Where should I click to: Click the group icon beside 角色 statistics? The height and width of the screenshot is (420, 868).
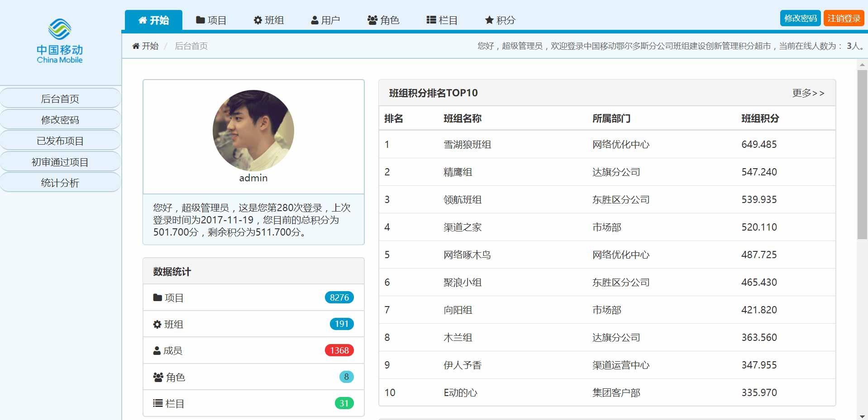click(x=158, y=377)
